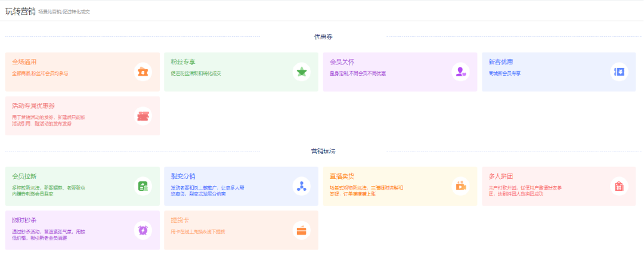Open the 直播卖货 marketing title
This screenshot has height=257, width=644.
(342, 177)
